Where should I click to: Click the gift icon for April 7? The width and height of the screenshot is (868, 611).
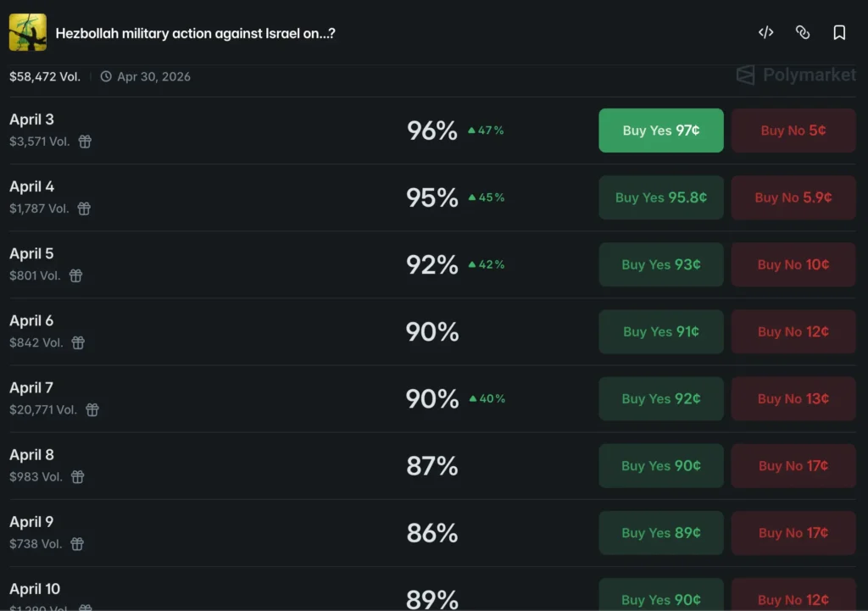(x=92, y=409)
